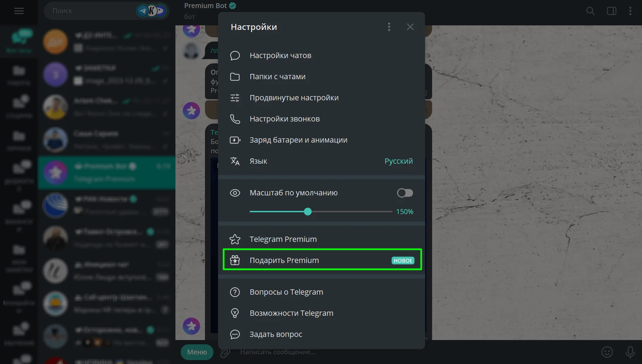This screenshot has width=642, height=364.
Task: Open the hamburger main menu
Action: coord(19,11)
